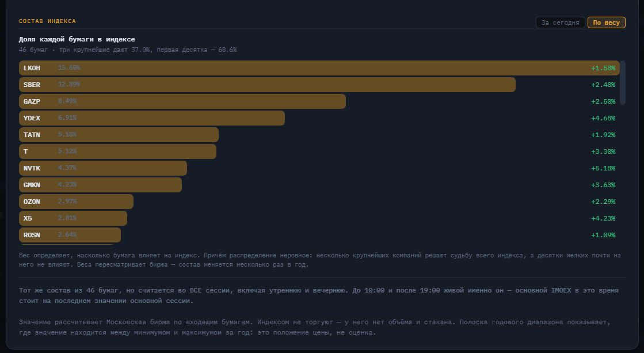Select the GAZP bar in the list
The image size is (644, 353).
tap(182, 101)
